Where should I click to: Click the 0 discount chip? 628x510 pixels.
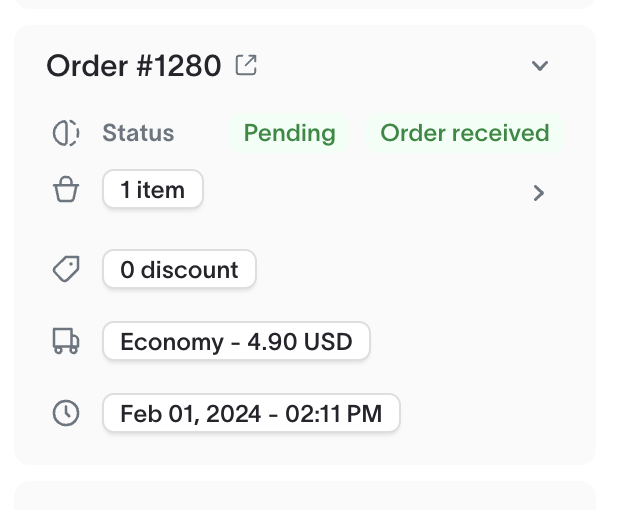[x=179, y=269]
